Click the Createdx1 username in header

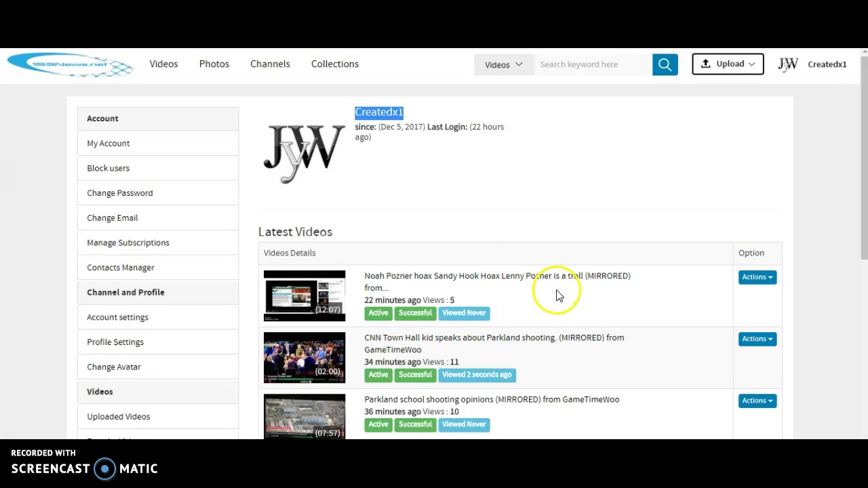click(827, 64)
